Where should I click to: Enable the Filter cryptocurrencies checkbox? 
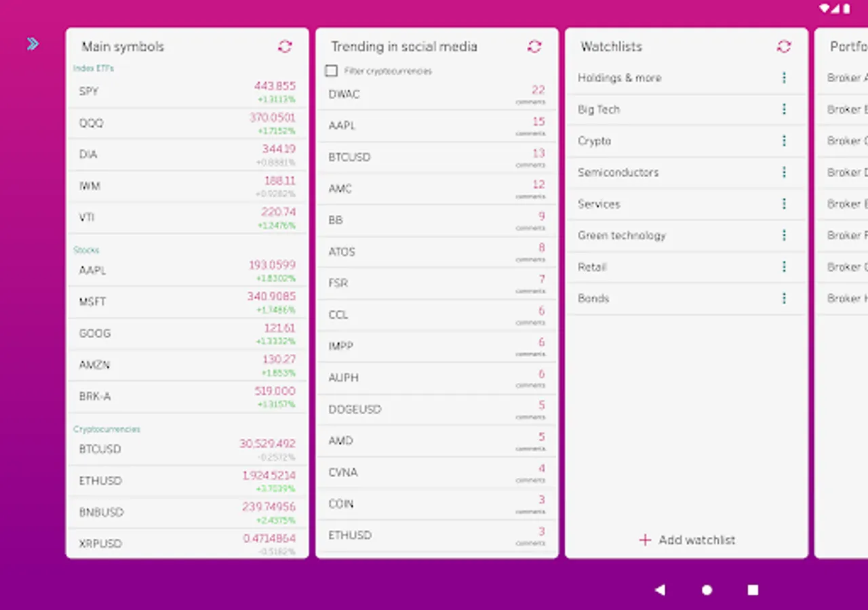[331, 70]
